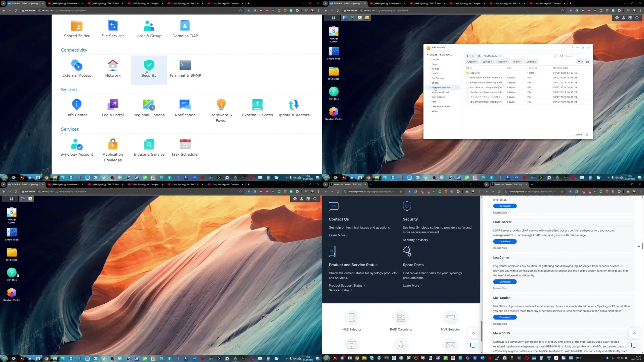This screenshot has width=644, height=362.
Task: Collapse DS925-PLUS-RAID root tree node
Action: pyautogui.click(x=428, y=55)
